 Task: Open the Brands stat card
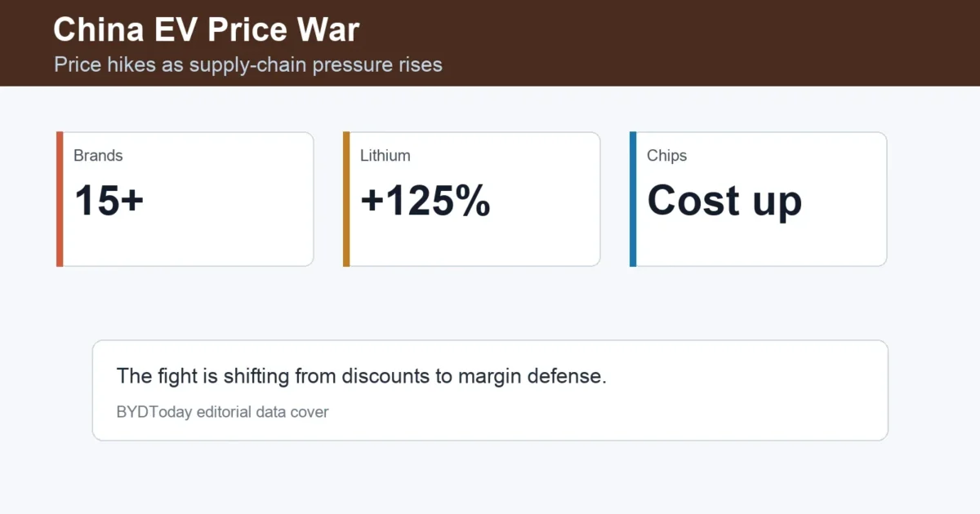(x=185, y=199)
